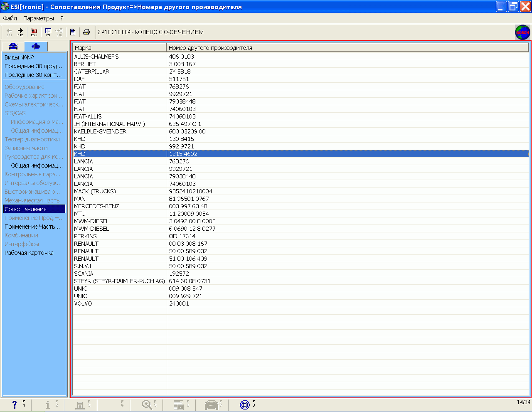Click the ESC exit toolbar icon
Viewport: 532px width, 412px height.
pyautogui.click(x=34, y=32)
